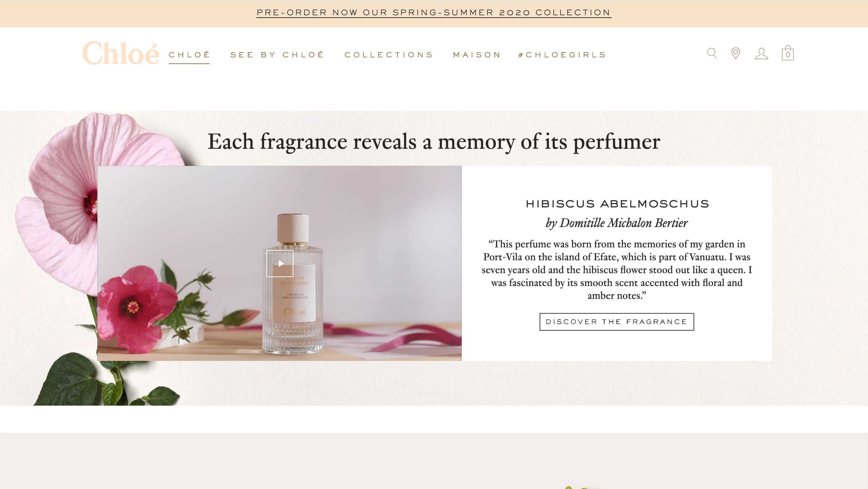Click the Hibiscus Abelmoschus title

617,204
